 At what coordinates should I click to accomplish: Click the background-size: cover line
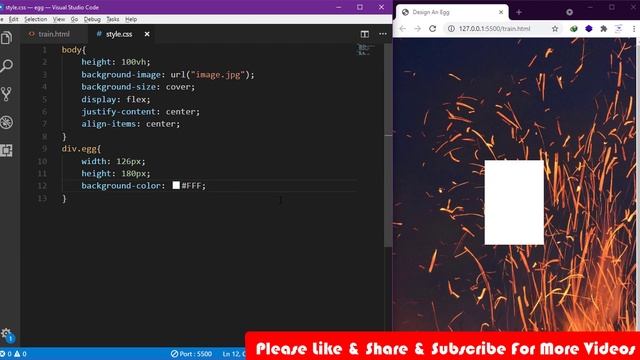click(138, 87)
